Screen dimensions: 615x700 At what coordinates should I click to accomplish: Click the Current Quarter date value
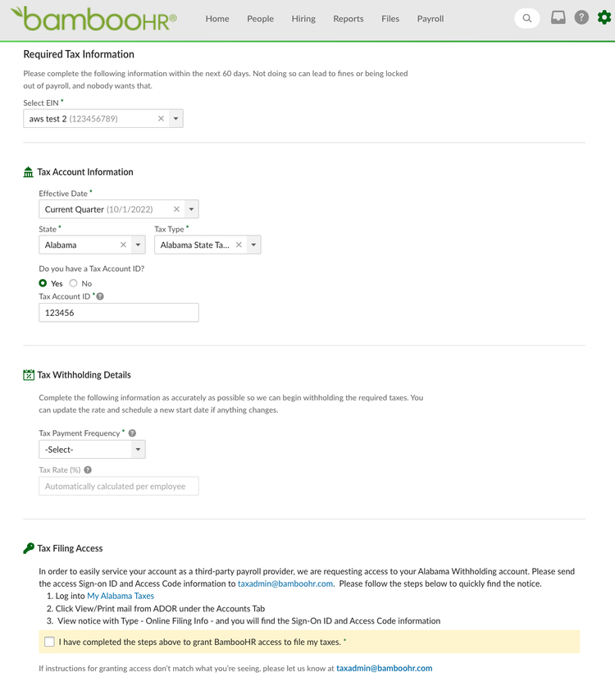pos(99,209)
